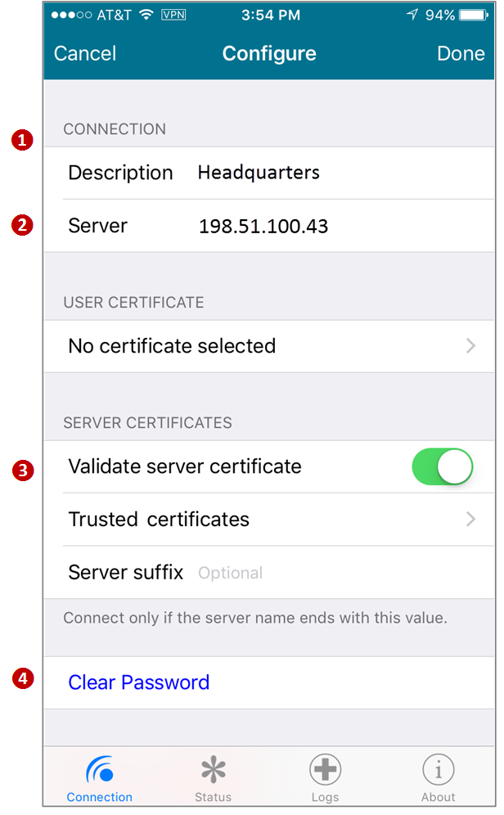Screen dimensions: 504x815
Task: Tap Clear Password
Action: pos(138,682)
